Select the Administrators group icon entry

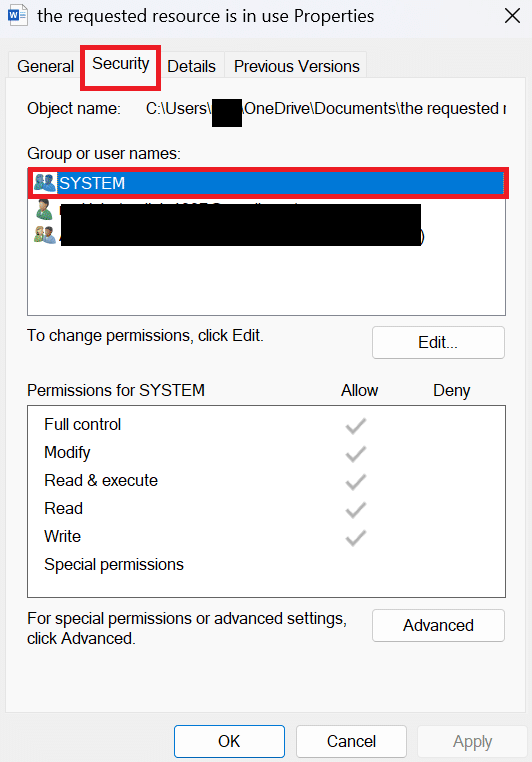tap(44, 235)
